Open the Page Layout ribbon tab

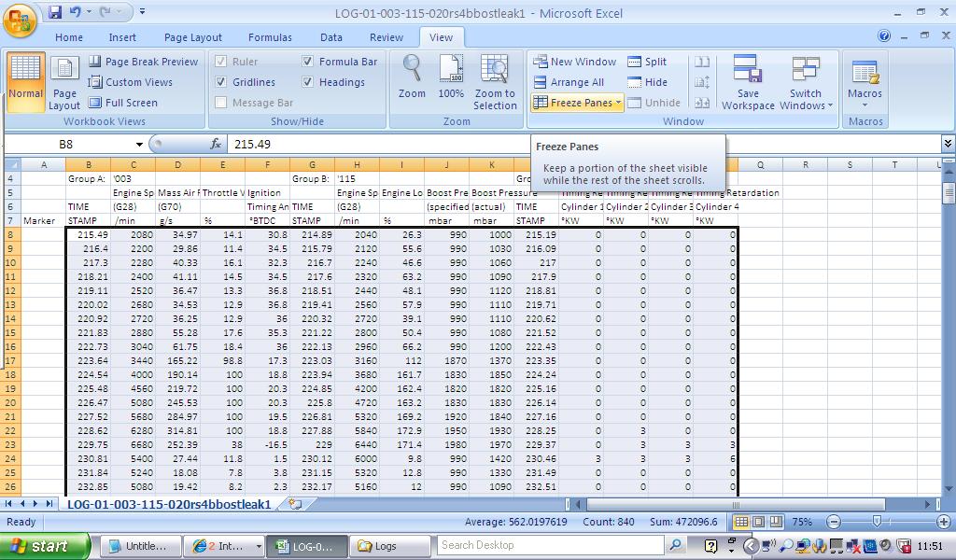(x=193, y=37)
